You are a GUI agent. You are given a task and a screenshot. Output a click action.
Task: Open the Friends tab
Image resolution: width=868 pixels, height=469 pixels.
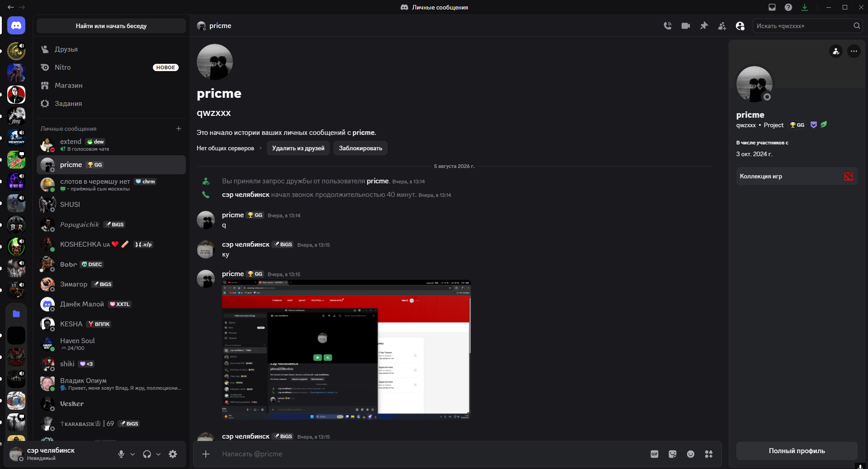pos(111,49)
